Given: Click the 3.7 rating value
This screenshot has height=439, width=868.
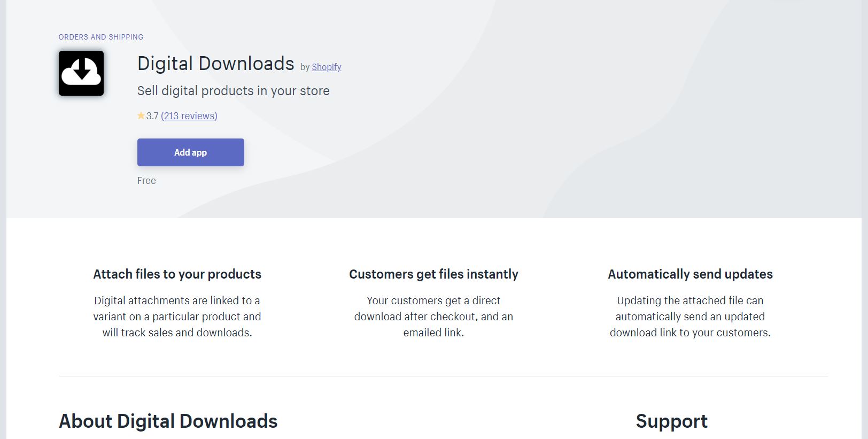Looking at the screenshot, I should click(x=152, y=115).
